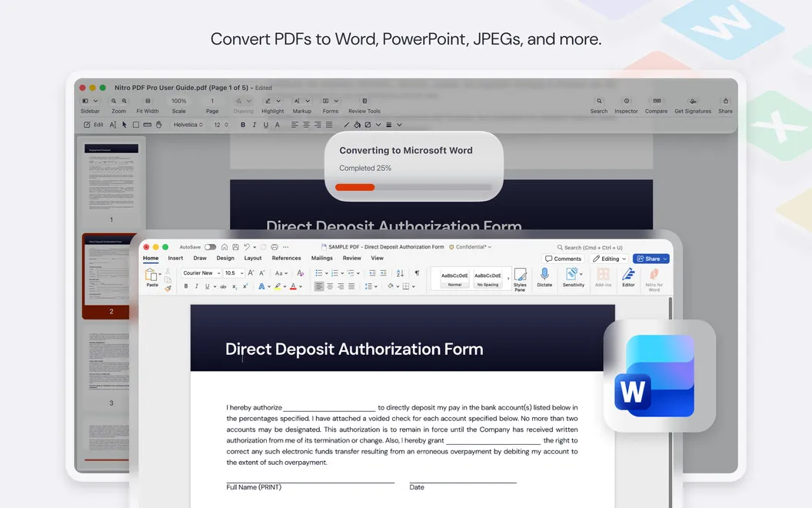The width and height of the screenshot is (812, 508).
Task: Toggle justify alignment in Word ribbon
Action: tap(351, 286)
